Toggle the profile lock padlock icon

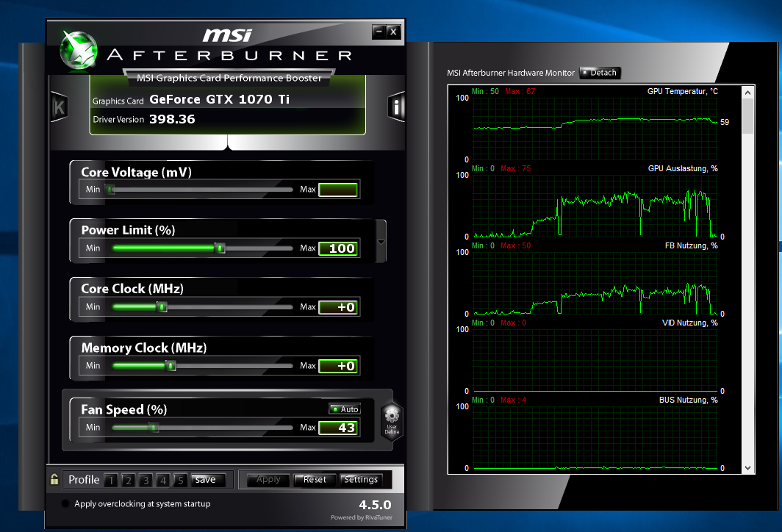54,480
